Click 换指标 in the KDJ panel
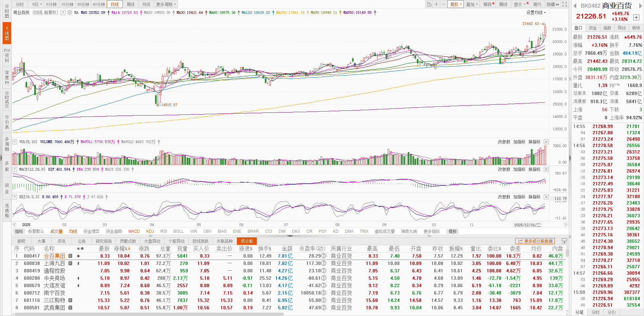 pos(534,197)
